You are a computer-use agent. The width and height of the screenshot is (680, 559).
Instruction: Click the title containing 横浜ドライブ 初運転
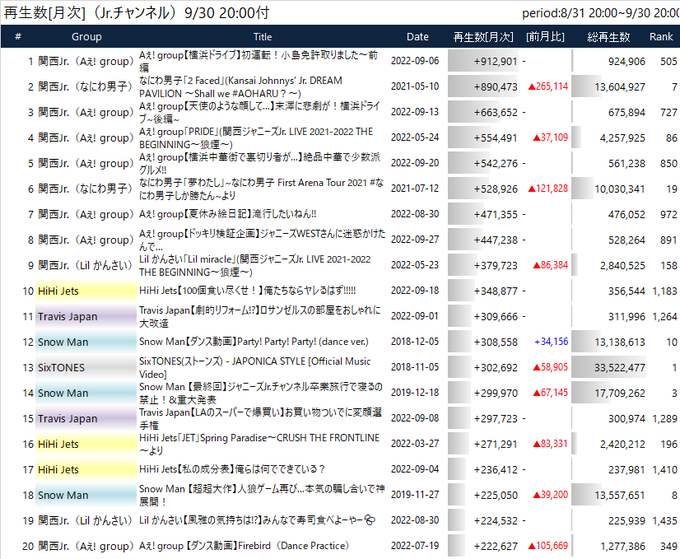259,61
